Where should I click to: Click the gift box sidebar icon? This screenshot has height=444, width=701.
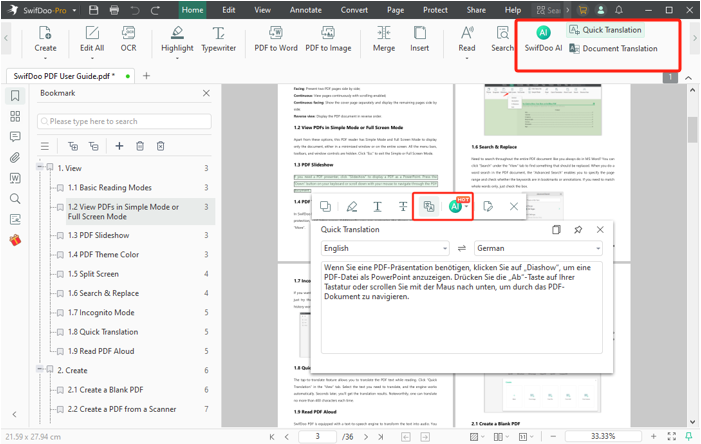[x=15, y=240]
